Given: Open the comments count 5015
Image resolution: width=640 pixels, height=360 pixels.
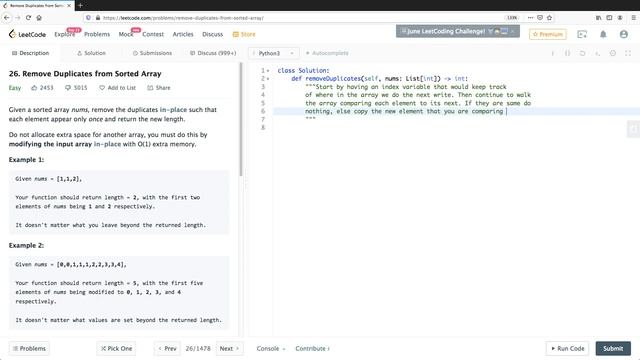Looking at the screenshot, I should pyautogui.click(x=76, y=88).
